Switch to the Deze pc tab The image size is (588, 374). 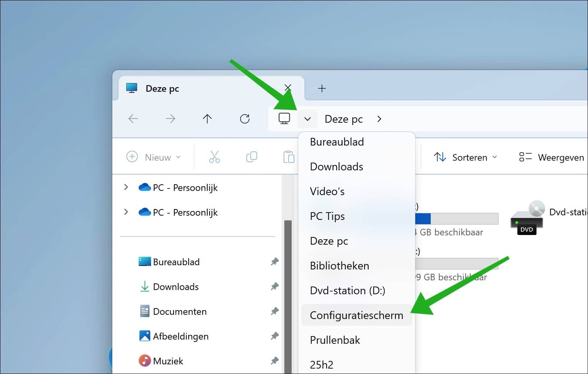162,88
